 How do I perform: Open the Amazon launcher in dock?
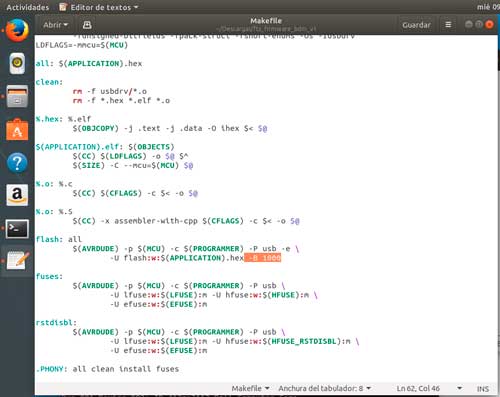coord(17,195)
